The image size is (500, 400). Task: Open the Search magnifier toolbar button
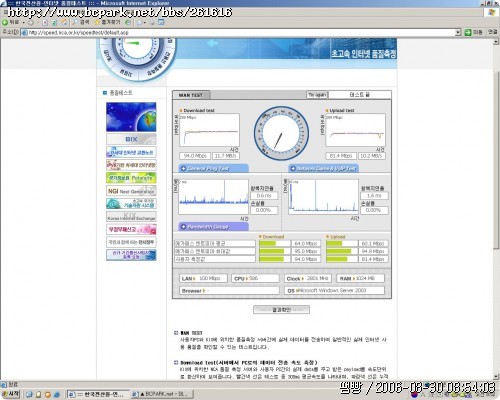(81, 22)
